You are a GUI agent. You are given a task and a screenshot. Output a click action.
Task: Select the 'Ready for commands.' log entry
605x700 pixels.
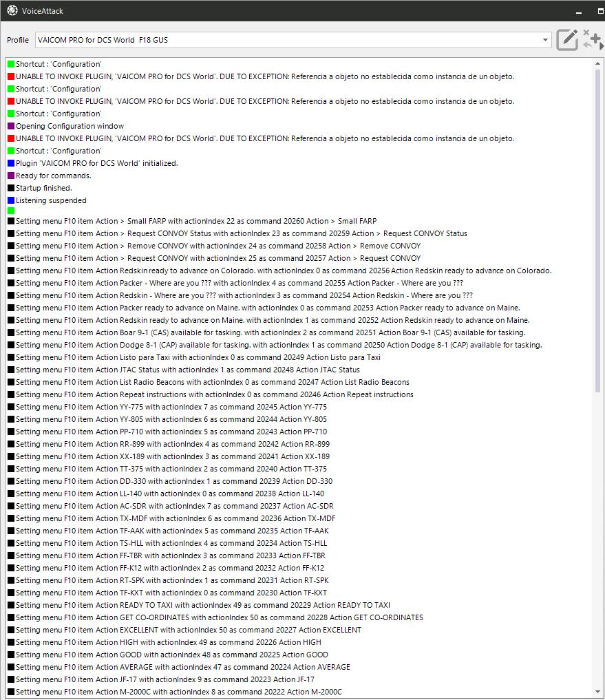tap(50, 176)
